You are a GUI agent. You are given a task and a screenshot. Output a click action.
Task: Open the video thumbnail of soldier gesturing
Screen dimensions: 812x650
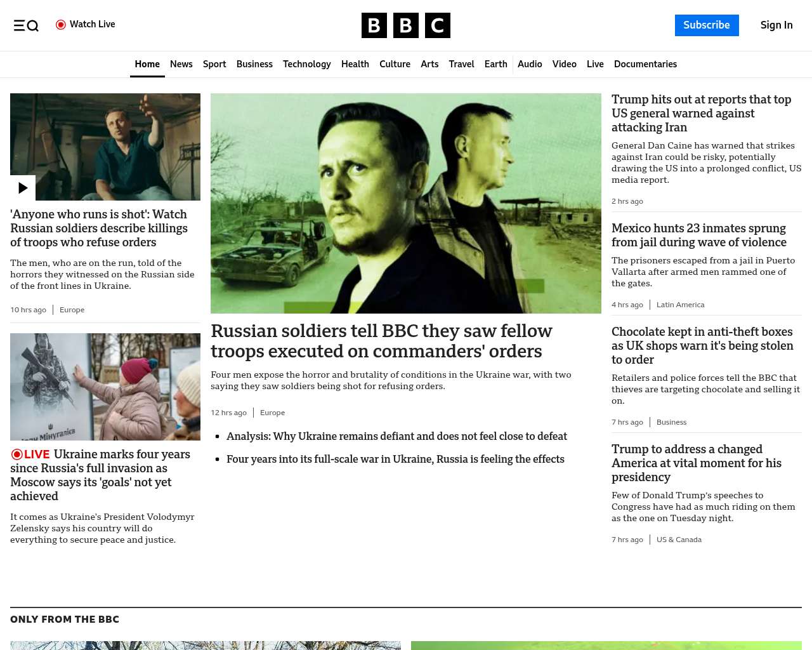(105, 147)
